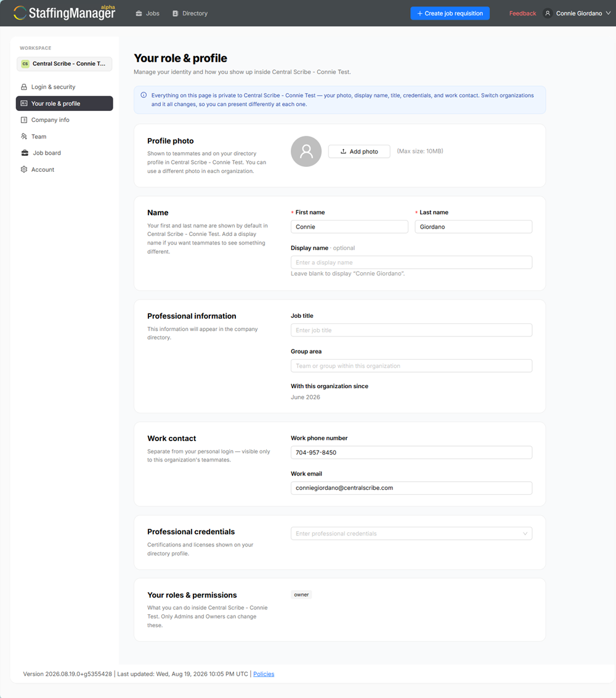Open the Policies link in footer
The height and width of the screenshot is (698, 616).
click(x=264, y=674)
